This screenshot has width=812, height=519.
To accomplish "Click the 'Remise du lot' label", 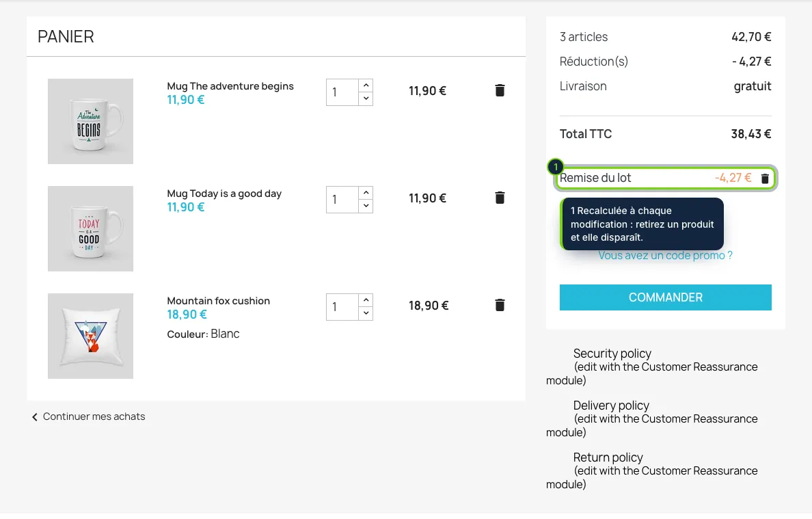I will pos(595,178).
